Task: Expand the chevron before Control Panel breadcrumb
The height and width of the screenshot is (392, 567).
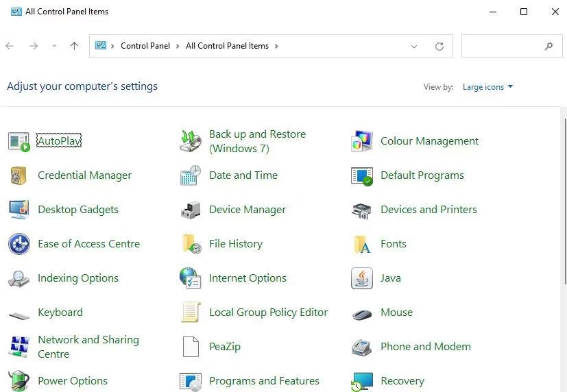Action: [113, 46]
